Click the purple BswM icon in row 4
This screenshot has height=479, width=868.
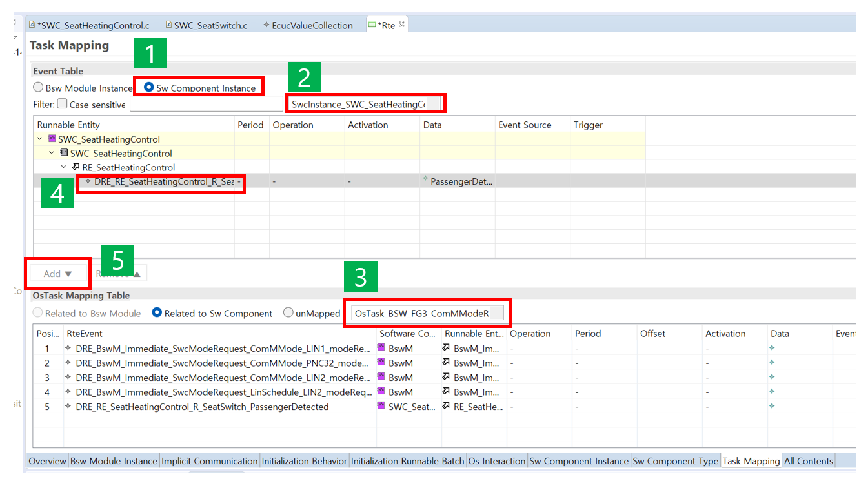[382, 392]
